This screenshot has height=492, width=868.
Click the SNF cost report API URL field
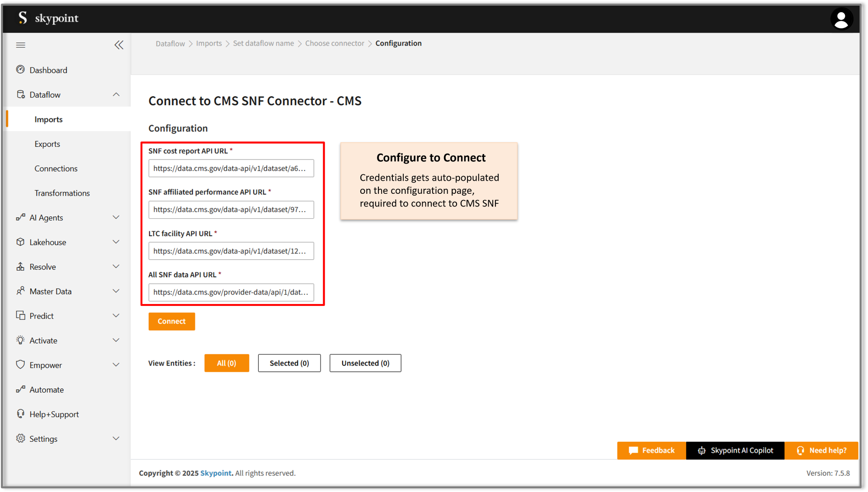231,168
